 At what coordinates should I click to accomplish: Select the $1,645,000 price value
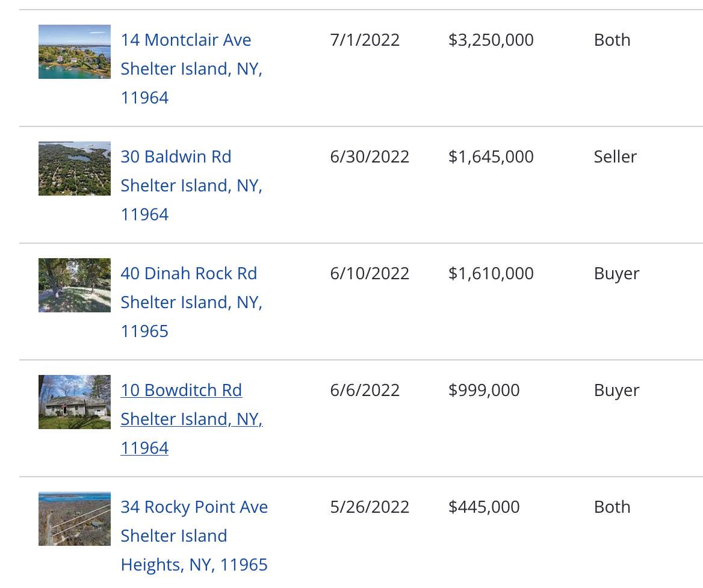(491, 156)
